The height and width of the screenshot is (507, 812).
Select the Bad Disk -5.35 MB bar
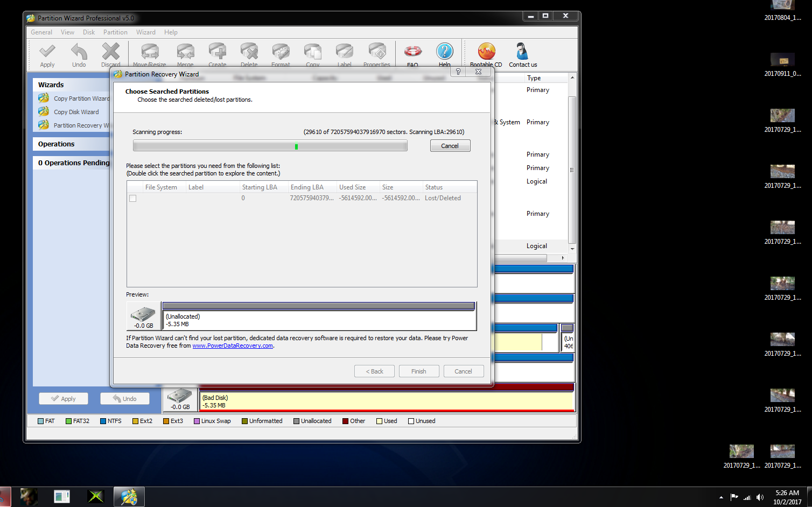(387, 398)
